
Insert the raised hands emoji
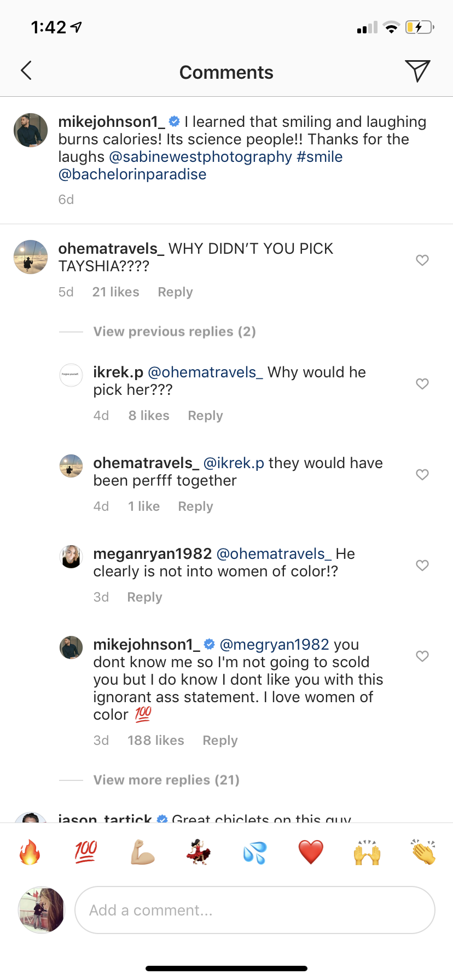[367, 852]
